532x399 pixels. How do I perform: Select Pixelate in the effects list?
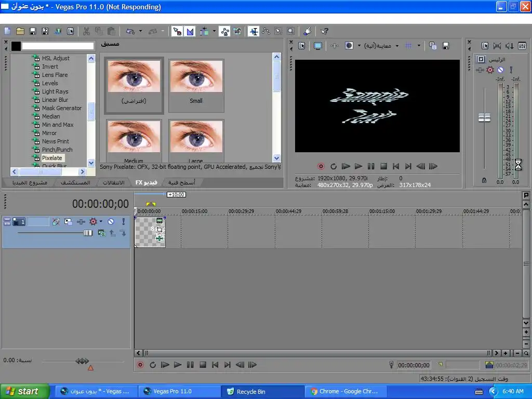coord(52,158)
